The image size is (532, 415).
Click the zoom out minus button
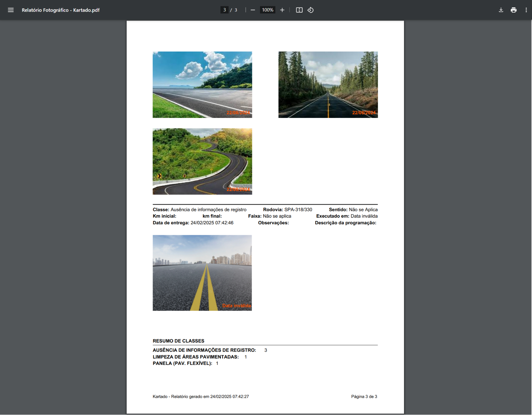[x=253, y=10]
